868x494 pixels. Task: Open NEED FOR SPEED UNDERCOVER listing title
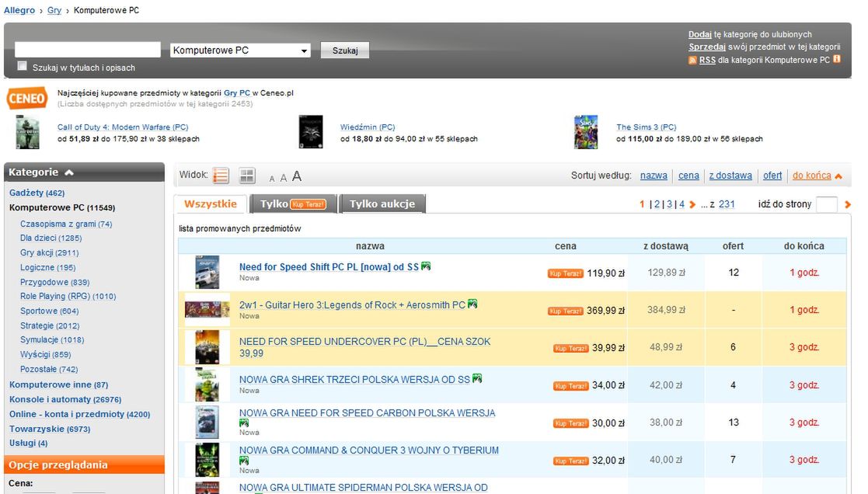point(364,347)
